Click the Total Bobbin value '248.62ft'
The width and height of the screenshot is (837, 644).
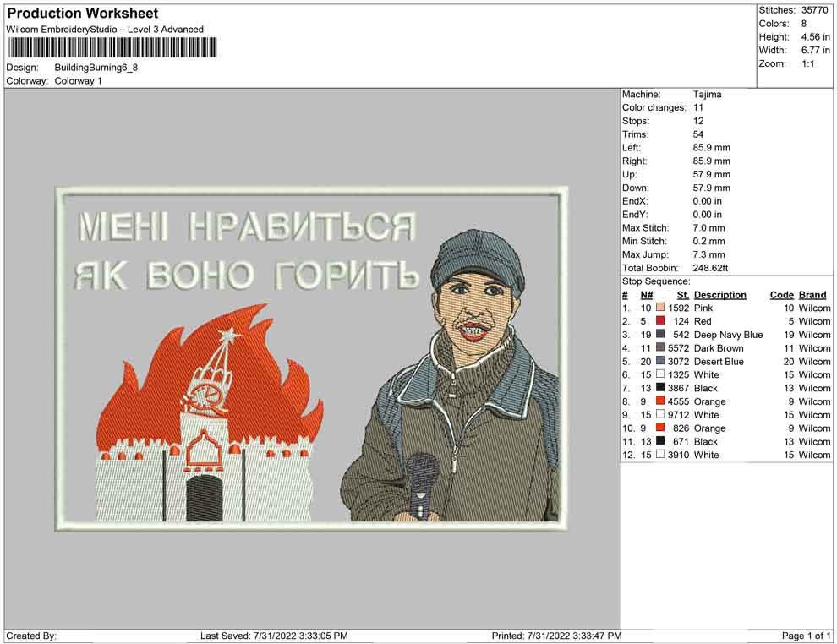[x=710, y=268]
